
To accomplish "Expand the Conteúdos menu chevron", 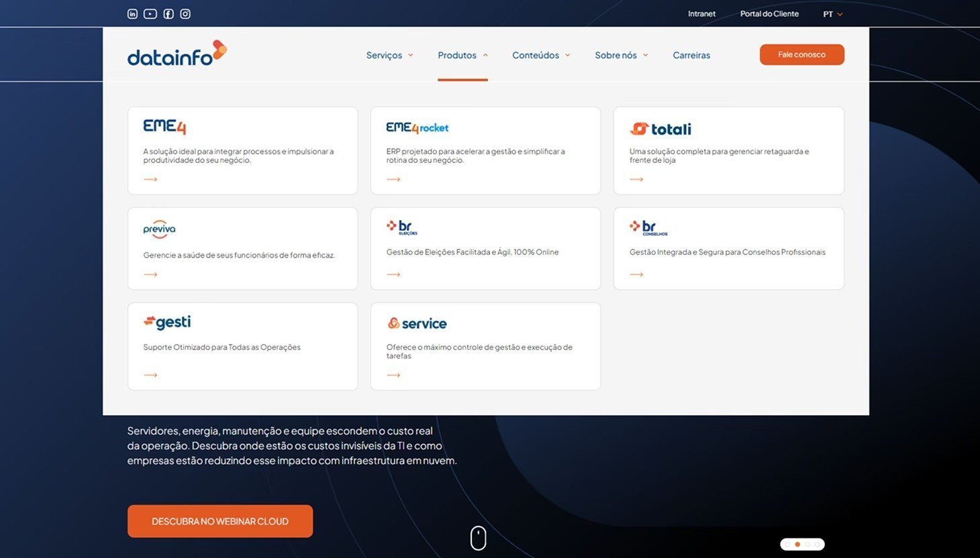I will [x=567, y=55].
